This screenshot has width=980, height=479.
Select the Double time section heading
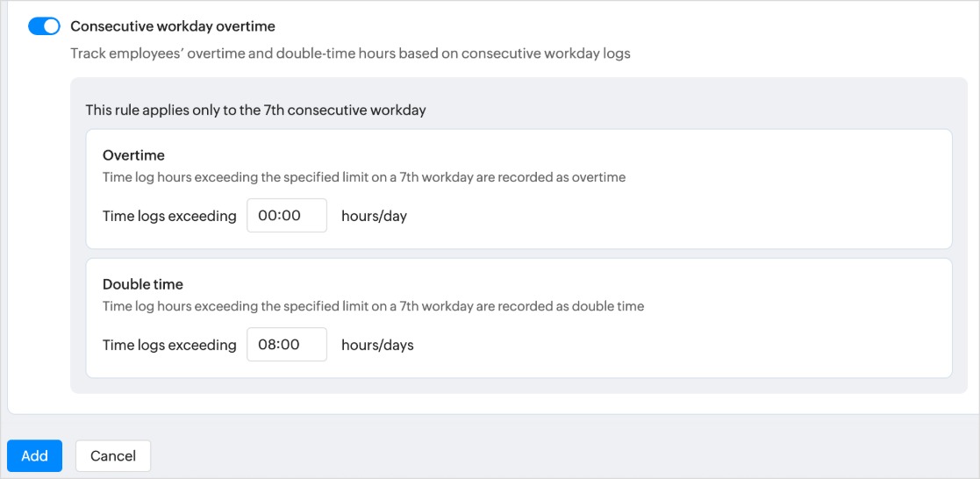click(x=143, y=284)
